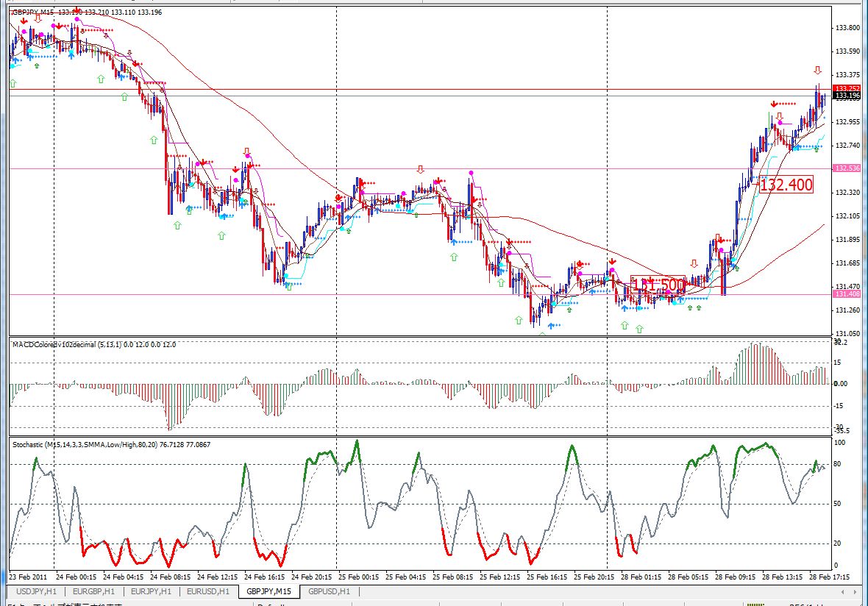The image size is (868, 606).
Task: Click the 132.740 price axis value
Action: click(848, 146)
